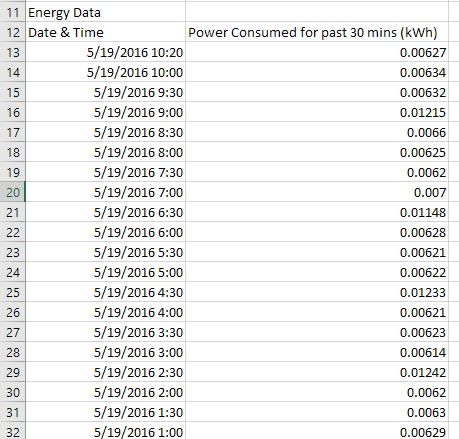Click the 5/19/2016 9:00 date cell
The width and height of the screenshot is (459, 439).
click(105, 112)
